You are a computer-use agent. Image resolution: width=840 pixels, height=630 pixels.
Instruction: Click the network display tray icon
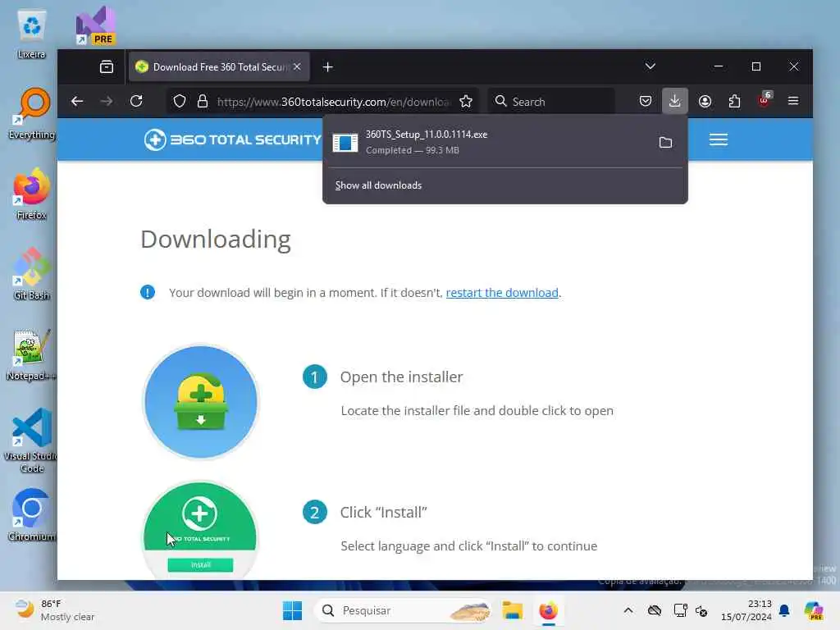680,610
